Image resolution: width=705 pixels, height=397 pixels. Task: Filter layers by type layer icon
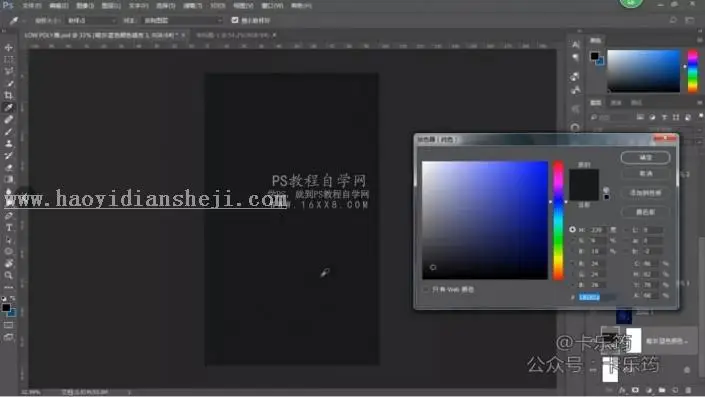point(664,117)
